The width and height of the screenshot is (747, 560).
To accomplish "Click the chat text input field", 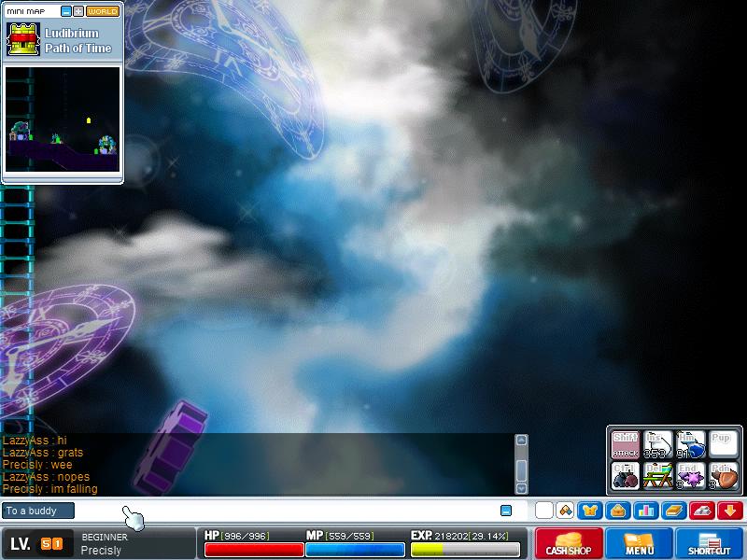I will pos(286,511).
